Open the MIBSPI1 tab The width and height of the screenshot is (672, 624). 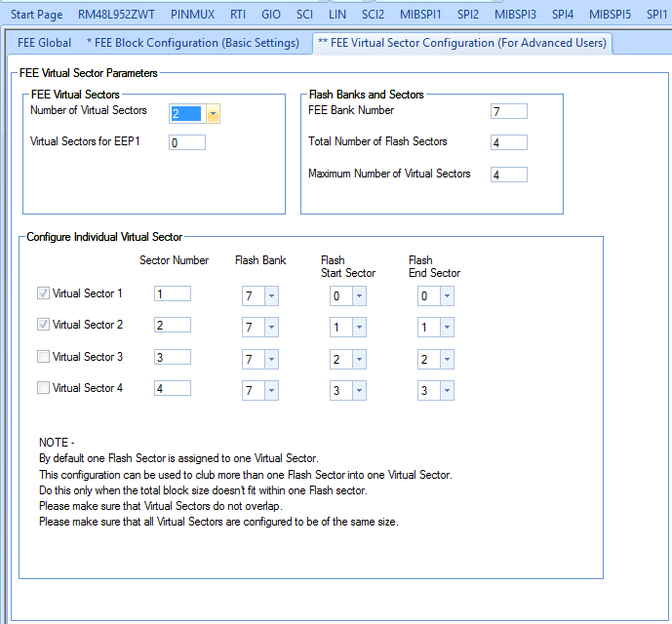(x=420, y=15)
